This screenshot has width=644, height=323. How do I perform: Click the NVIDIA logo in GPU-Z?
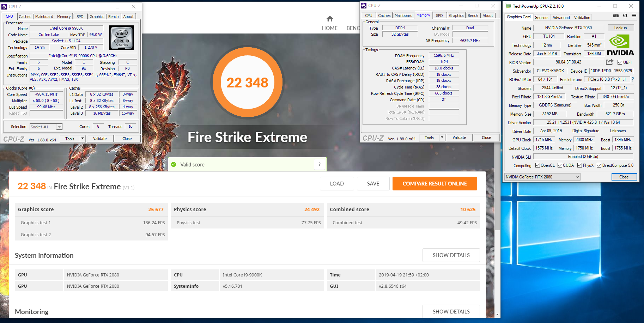(x=620, y=45)
